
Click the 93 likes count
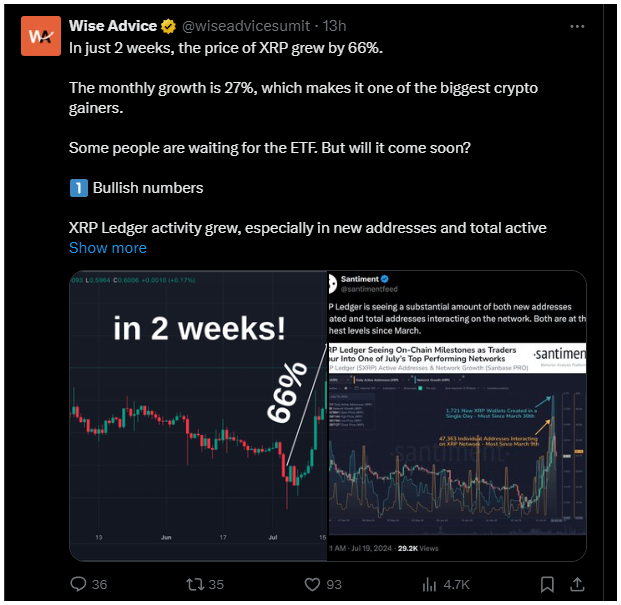click(334, 584)
